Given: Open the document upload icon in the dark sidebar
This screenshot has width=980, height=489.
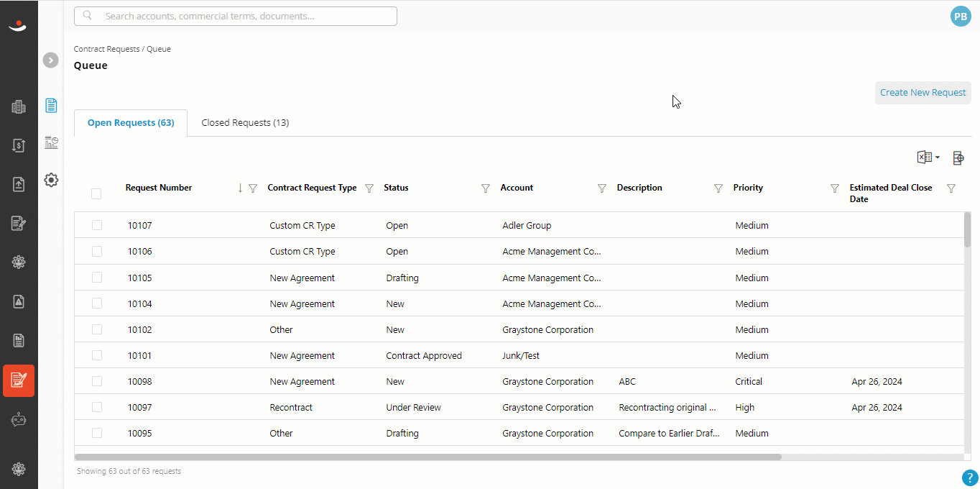Looking at the screenshot, I should coord(19,184).
